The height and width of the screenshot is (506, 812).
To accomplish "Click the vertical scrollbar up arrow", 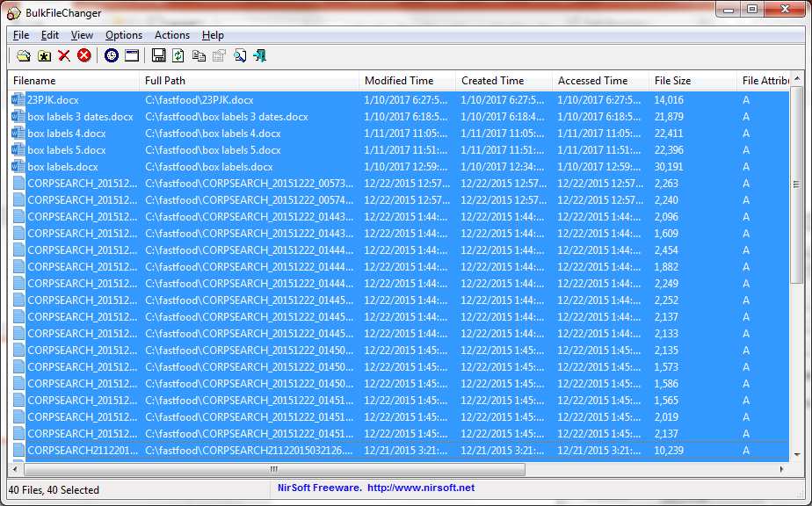I will pos(797,79).
